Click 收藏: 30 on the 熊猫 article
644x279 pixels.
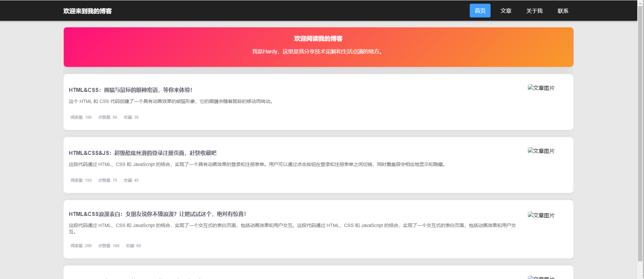pos(131,117)
